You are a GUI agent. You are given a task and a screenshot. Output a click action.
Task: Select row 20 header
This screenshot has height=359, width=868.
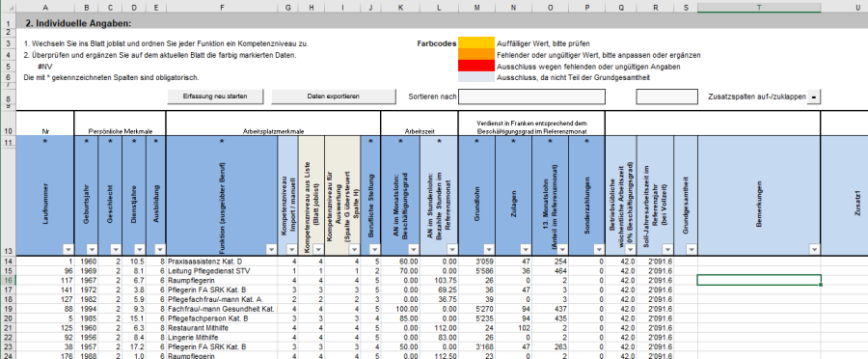tap(9, 318)
